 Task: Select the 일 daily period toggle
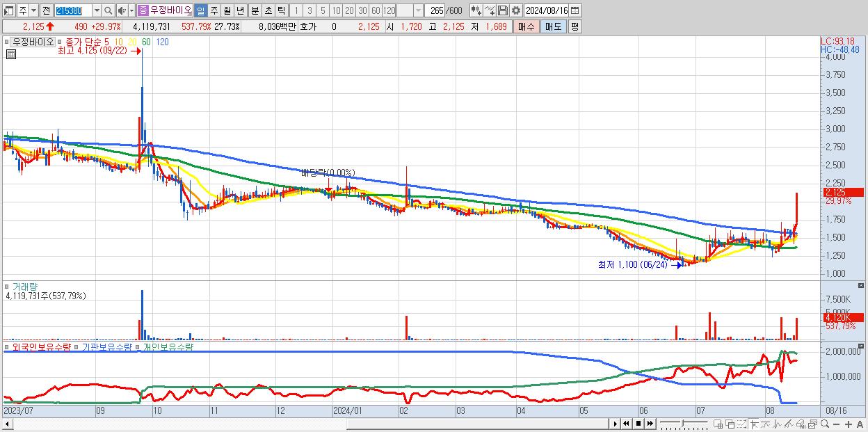coord(200,10)
